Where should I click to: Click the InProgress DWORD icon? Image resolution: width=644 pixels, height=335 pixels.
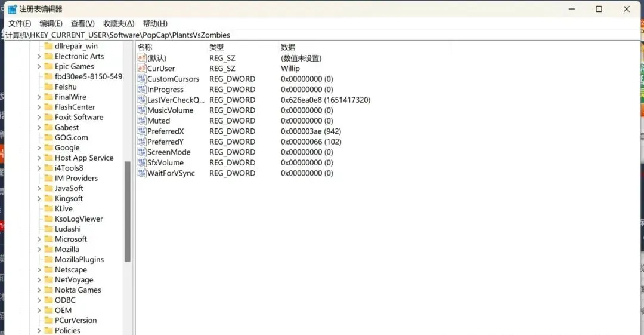tap(142, 90)
